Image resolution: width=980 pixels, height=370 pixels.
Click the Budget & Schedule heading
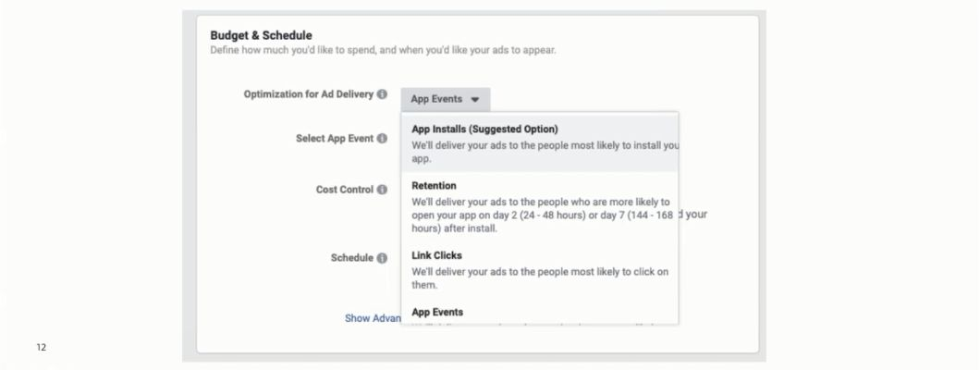click(262, 36)
